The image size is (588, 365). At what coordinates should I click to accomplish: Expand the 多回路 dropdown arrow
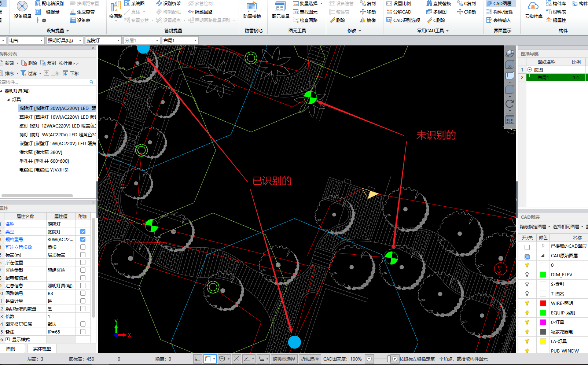pyautogui.click(x=116, y=21)
